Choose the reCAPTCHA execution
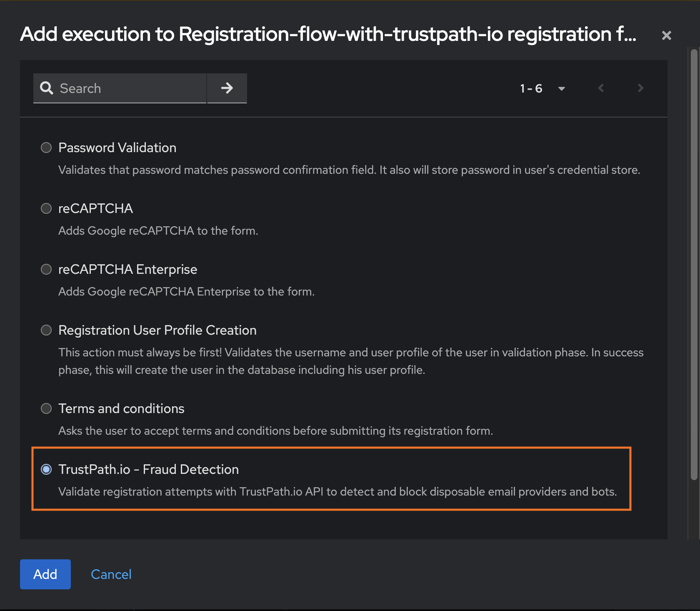This screenshot has height=611, width=700. pyautogui.click(x=46, y=208)
